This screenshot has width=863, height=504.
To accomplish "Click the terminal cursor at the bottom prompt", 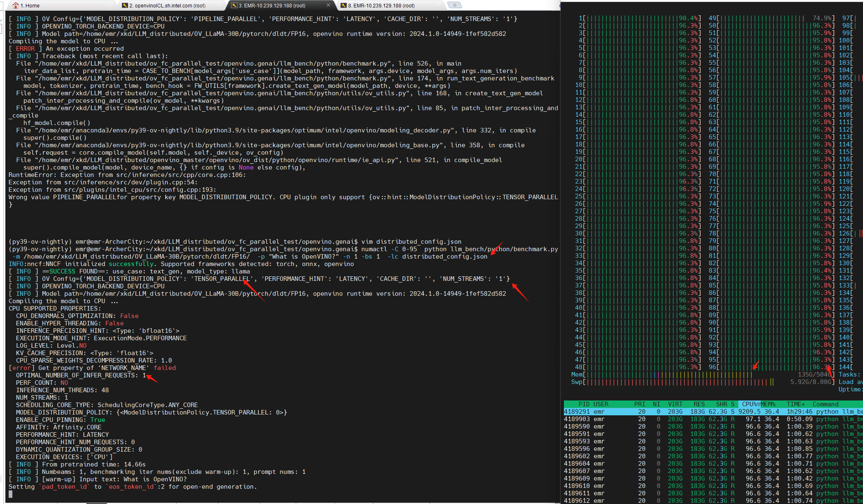I will pos(11,494).
